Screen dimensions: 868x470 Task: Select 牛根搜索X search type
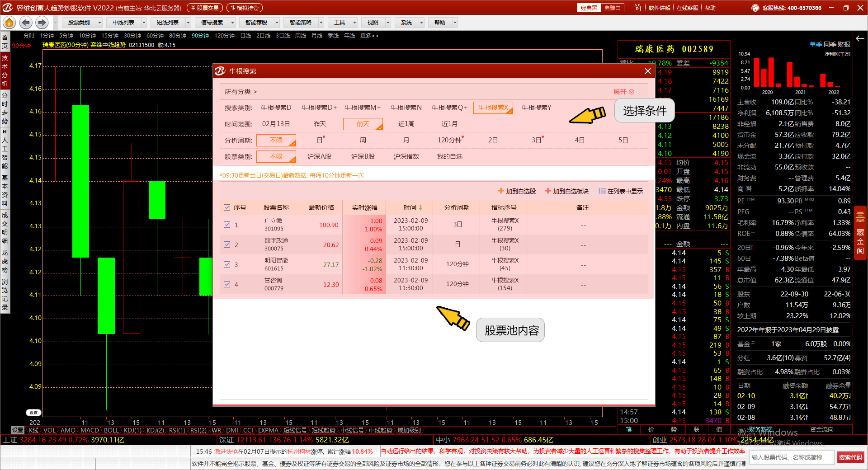click(493, 108)
